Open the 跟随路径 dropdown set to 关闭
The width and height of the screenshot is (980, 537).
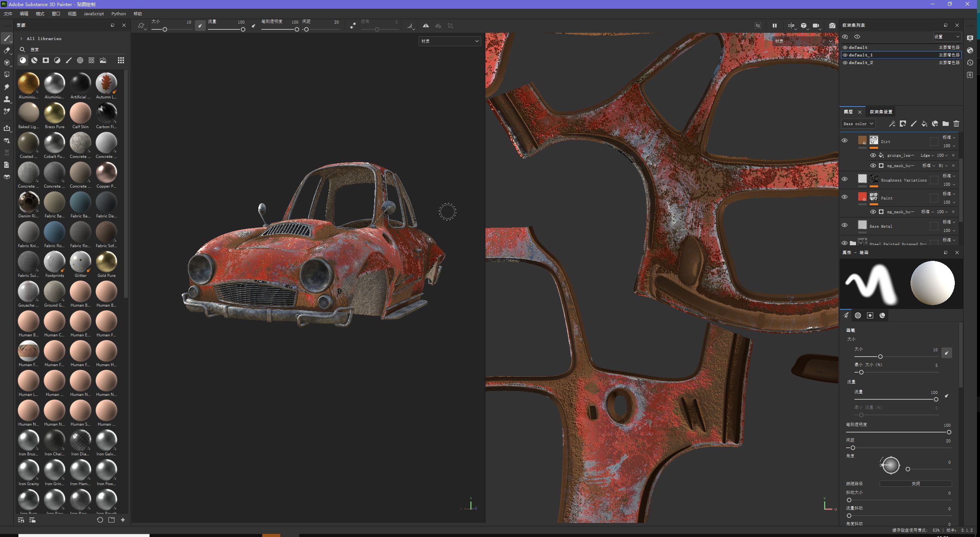pyautogui.click(x=916, y=484)
